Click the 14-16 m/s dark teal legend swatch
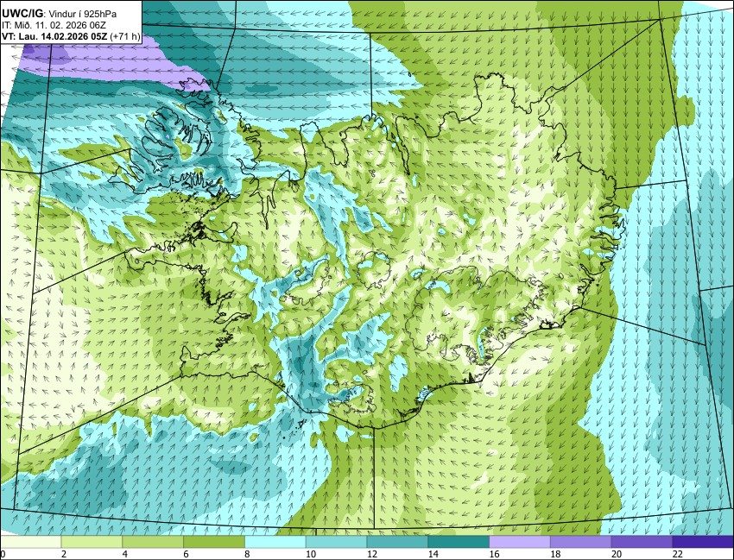734x560 pixels. (x=459, y=542)
